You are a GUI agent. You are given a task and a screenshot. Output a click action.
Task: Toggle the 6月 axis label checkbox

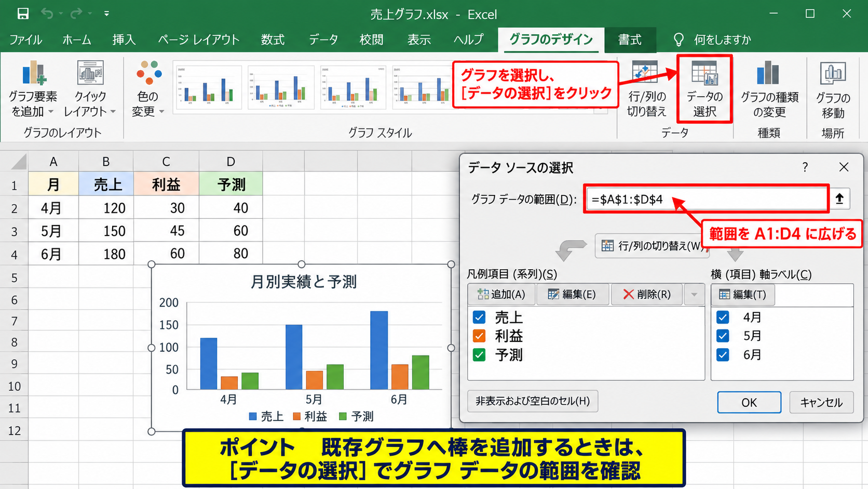pyautogui.click(x=723, y=355)
